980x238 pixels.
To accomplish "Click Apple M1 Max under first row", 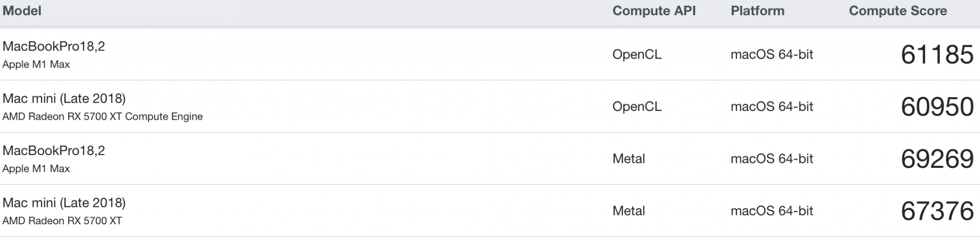I will 36,64.
